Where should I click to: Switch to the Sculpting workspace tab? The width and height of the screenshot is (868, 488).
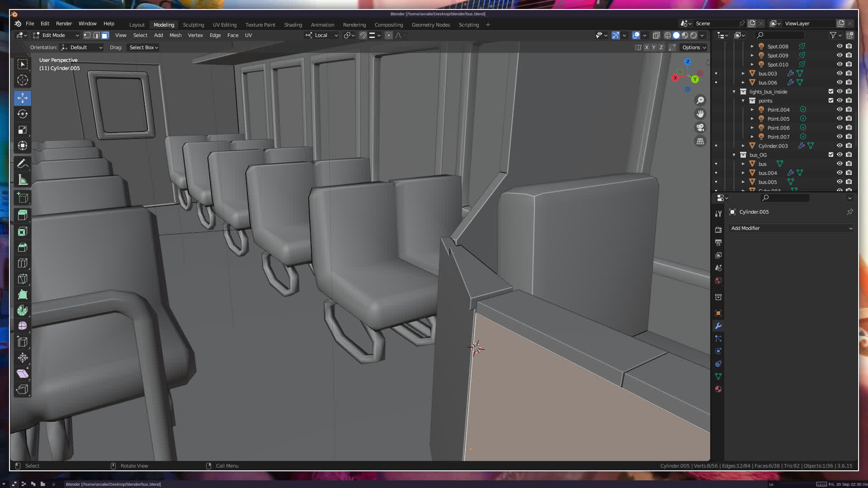193,25
